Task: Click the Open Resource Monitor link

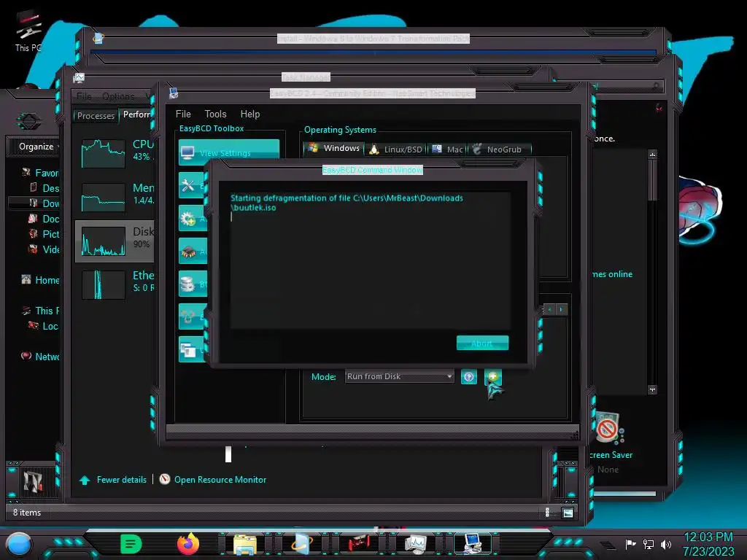Action: tap(220, 480)
